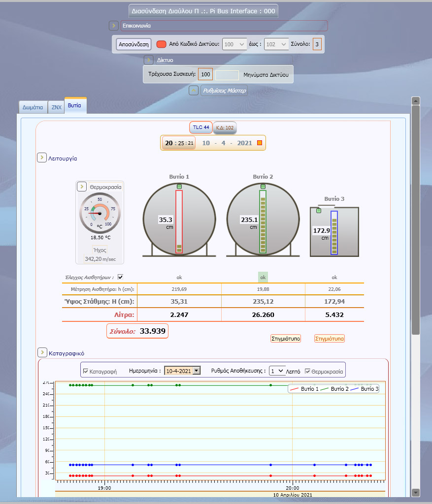Toggle the Καταγραφή checkbox
432x504 pixels.
(86, 371)
